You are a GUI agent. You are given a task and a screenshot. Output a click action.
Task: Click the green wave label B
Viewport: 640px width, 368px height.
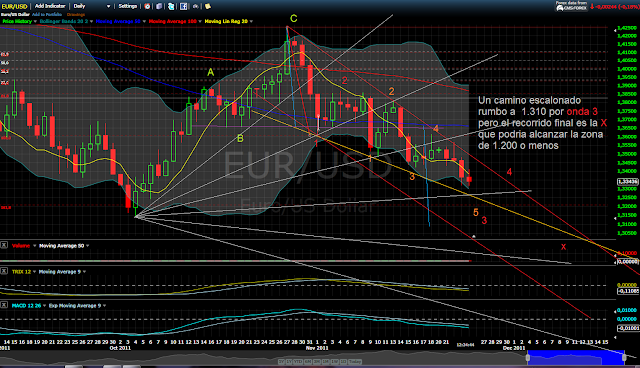coord(240,138)
